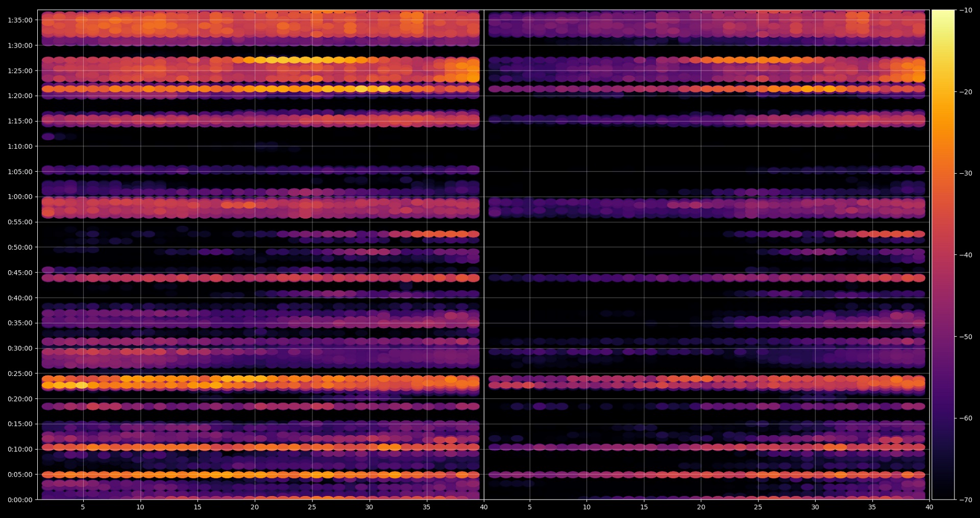Click the −70 colorbar tick label
Screen dimensions: 980x518
click(x=966, y=500)
